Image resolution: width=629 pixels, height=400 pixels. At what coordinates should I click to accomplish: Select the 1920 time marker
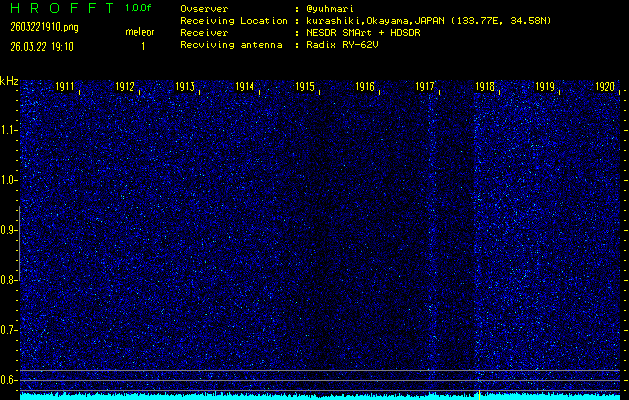point(604,87)
